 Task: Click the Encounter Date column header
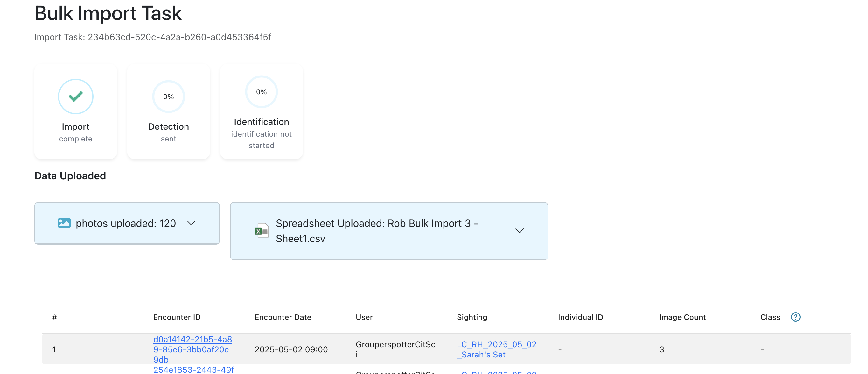tap(282, 317)
